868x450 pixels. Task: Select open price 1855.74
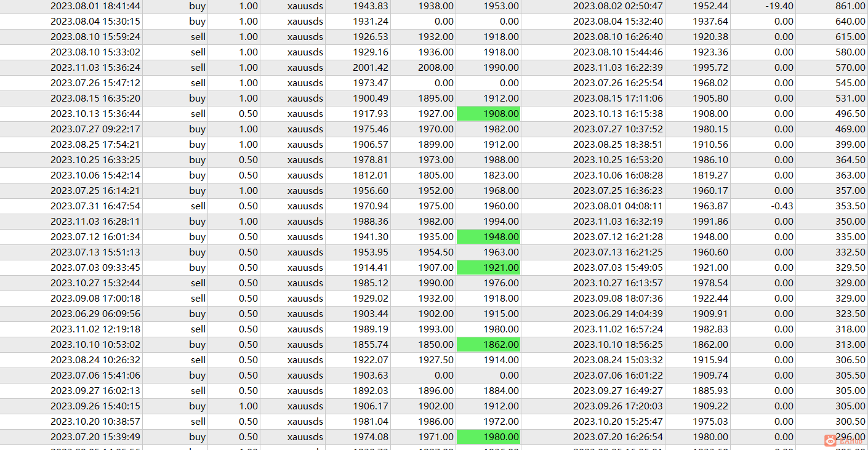tap(371, 345)
